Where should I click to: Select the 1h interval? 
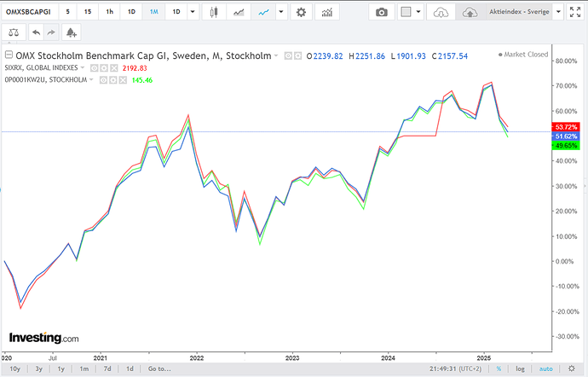coord(108,12)
